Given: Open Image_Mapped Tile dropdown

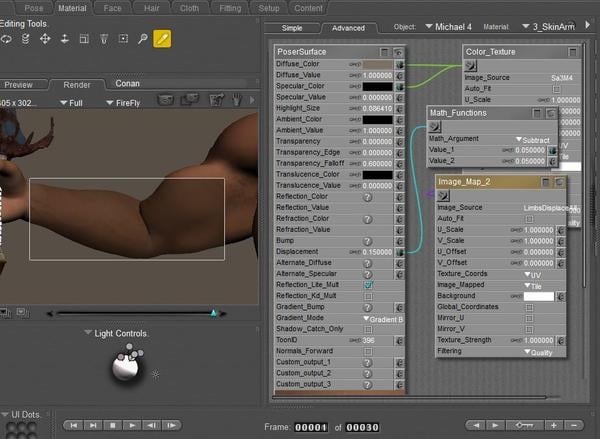Looking at the screenshot, I should (533, 286).
